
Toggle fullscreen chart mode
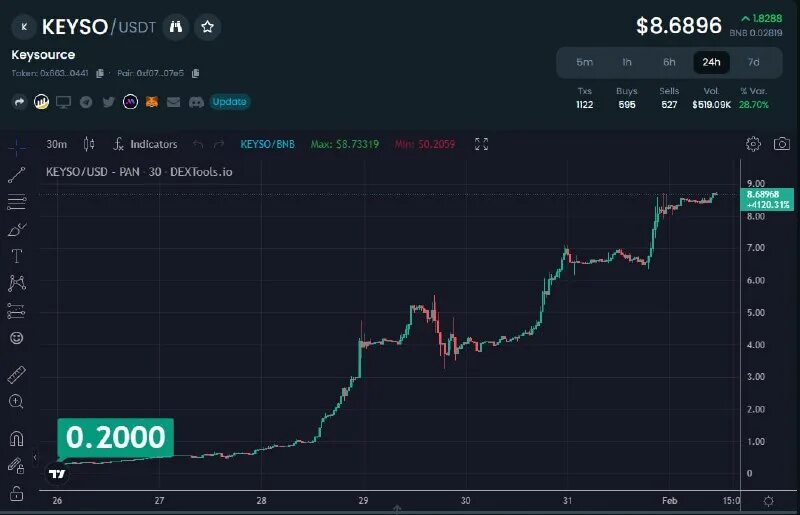click(481, 144)
